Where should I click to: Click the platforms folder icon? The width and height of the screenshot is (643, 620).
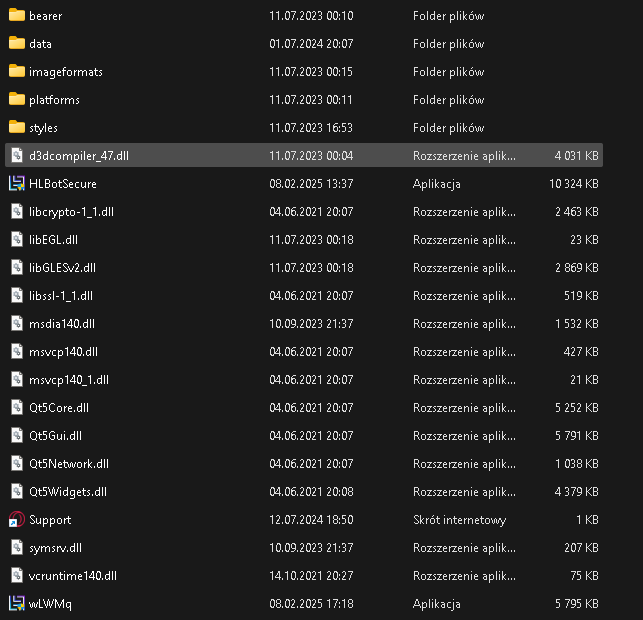coord(16,100)
